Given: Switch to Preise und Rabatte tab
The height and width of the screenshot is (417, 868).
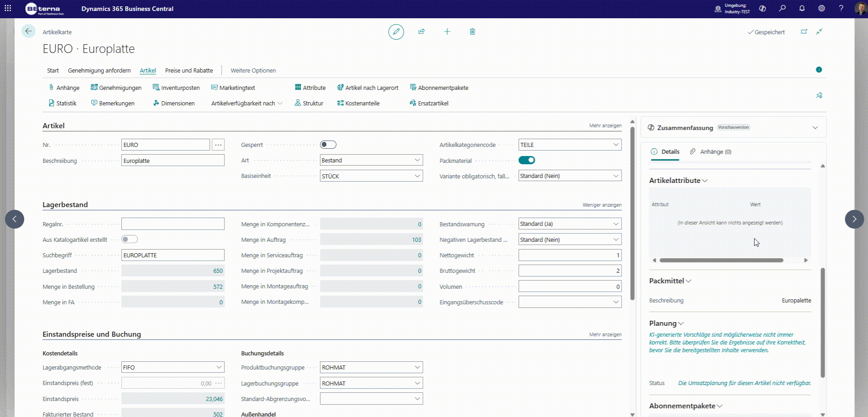Looking at the screenshot, I should 189,71.
